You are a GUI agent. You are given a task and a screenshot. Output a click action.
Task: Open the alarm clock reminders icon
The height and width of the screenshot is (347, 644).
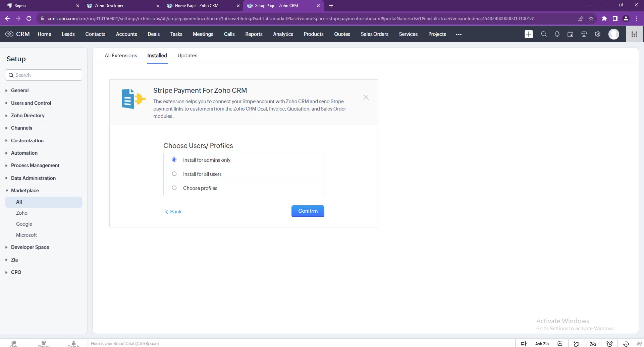[609, 344]
